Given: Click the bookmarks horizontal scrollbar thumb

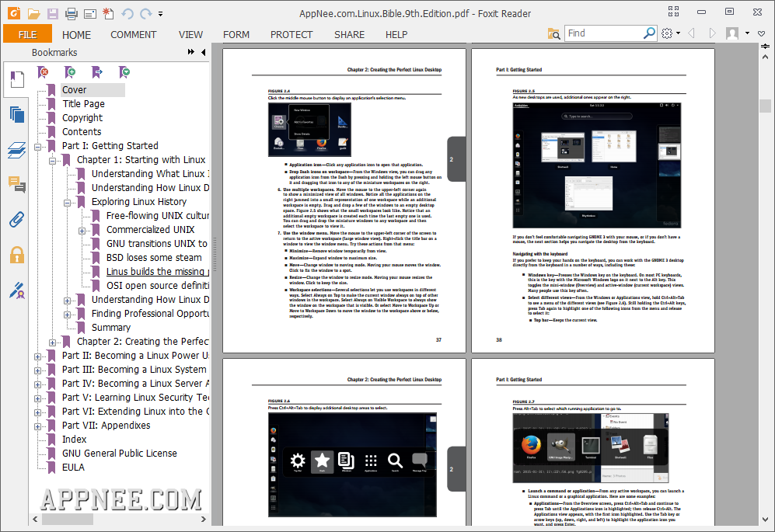Looking at the screenshot, I should 67,519.
